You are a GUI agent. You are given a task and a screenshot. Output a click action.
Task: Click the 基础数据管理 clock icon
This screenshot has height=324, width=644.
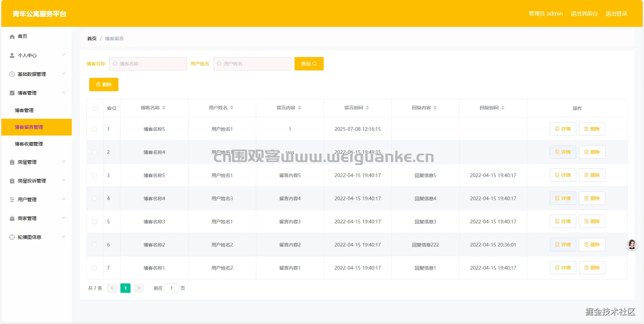(12, 74)
